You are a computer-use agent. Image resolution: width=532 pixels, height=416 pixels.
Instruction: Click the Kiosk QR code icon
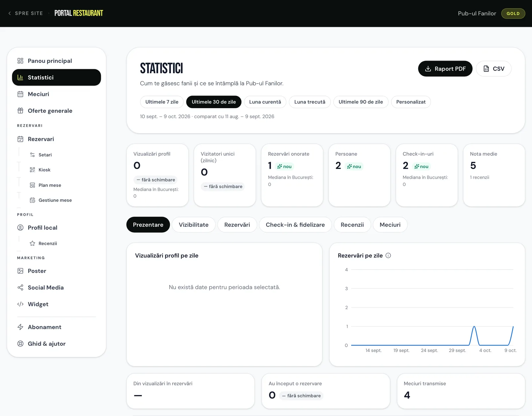point(32,170)
